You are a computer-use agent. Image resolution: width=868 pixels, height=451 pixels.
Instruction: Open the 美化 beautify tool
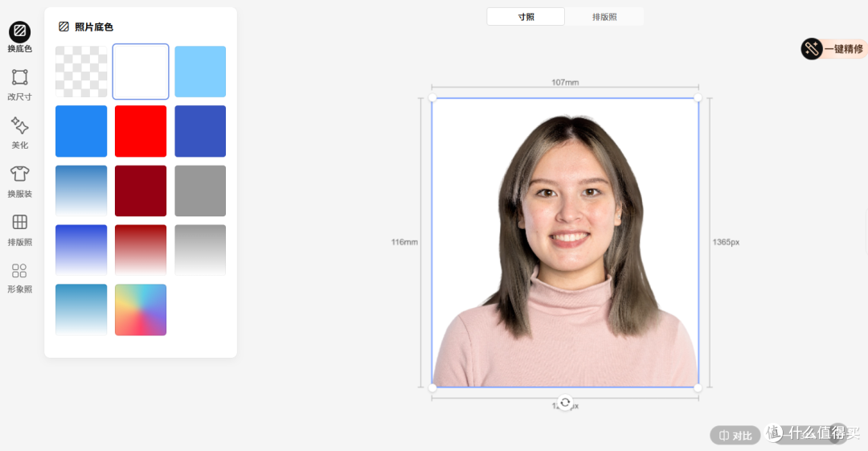coord(19,133)
